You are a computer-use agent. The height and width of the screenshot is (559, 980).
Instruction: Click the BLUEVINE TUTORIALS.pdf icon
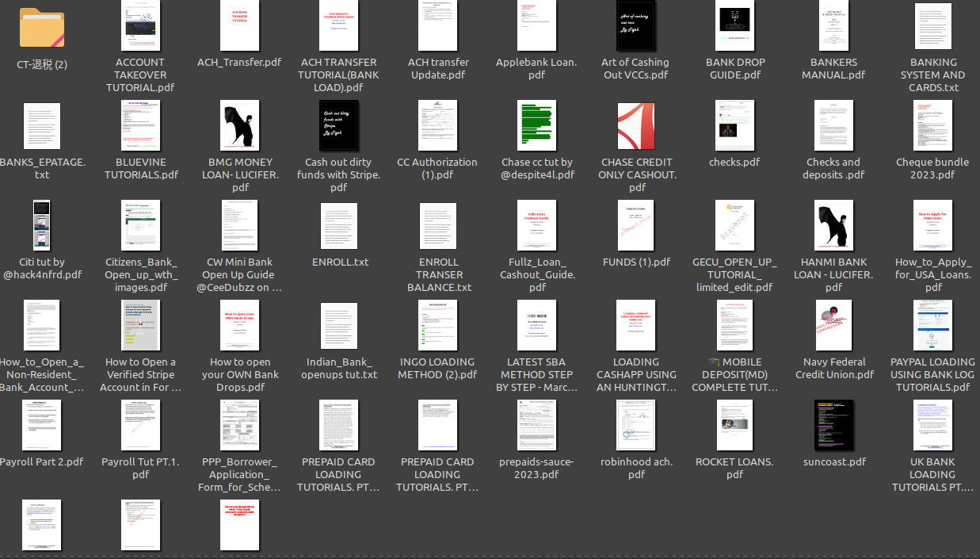click(141, 126)
